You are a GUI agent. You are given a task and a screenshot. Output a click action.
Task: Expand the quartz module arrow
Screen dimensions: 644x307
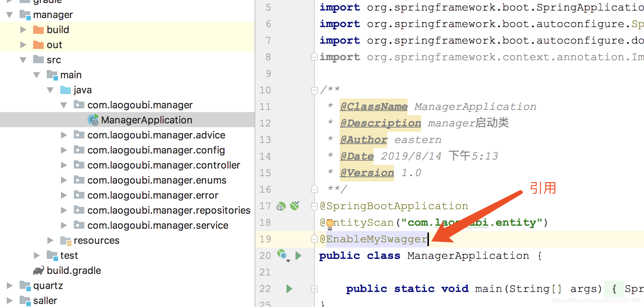(10, 286)
